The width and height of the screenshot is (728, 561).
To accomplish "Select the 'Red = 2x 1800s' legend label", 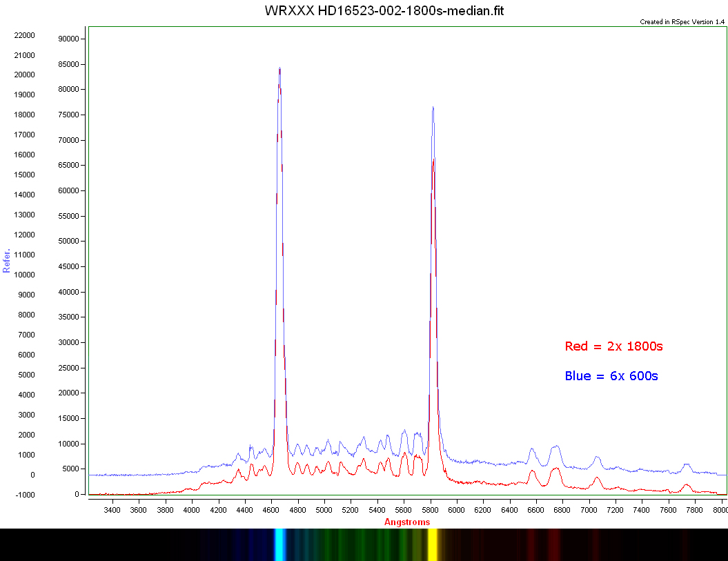I will coord(613,346).
